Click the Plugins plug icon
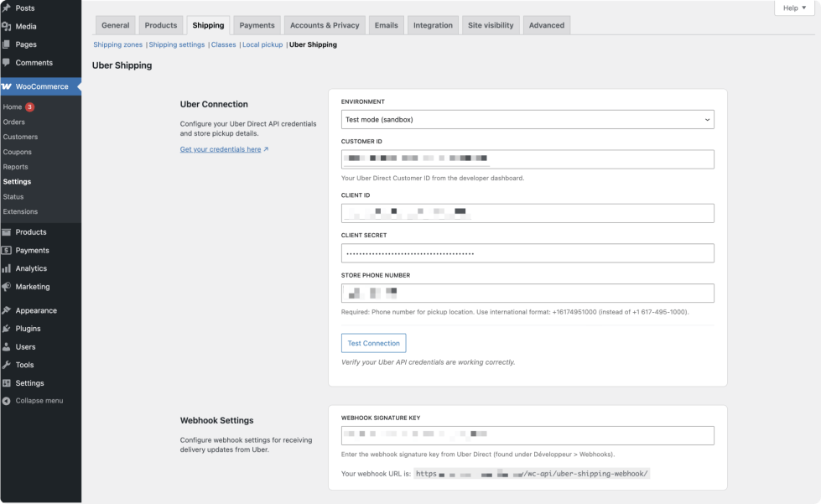The image size is (821, 504). click(7, 329)
